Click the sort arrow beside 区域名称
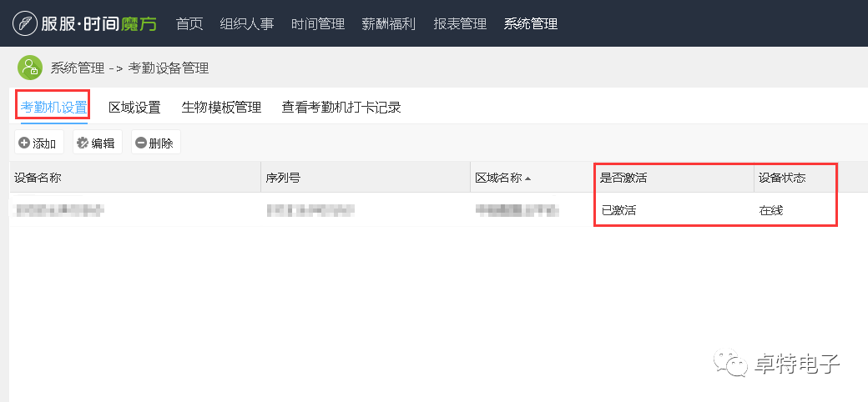 527,178
